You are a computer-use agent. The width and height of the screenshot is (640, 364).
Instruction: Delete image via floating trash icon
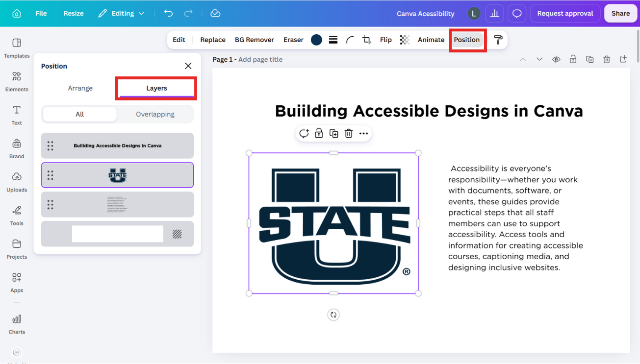pyautogui.click(x=349, y=133)
